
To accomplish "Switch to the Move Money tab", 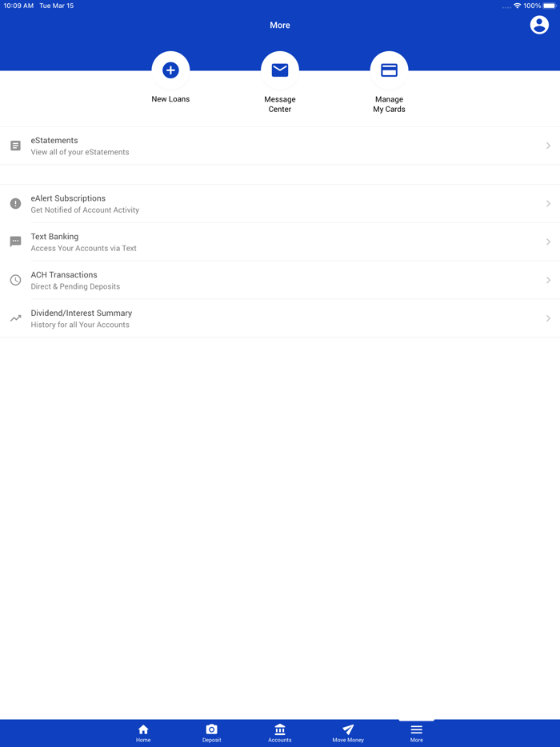I will (x=348, y=733).
